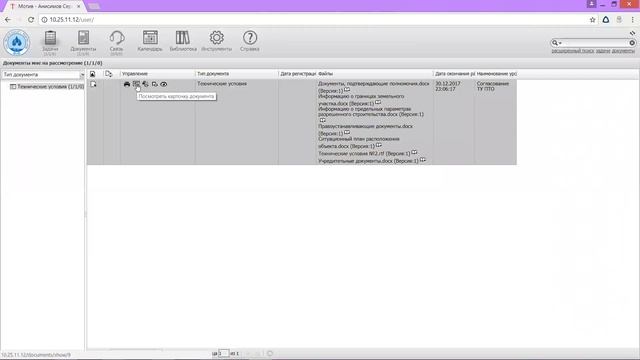View the document card icon in row
The image size is (640, 360).
[x=136, y=84]
